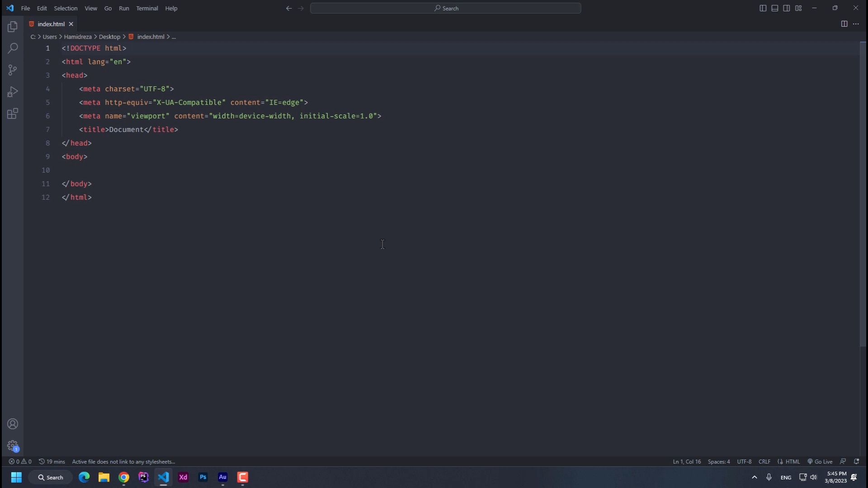Change the HTML language mode in status bar
Viewport: 868px width, 488px height.
[x=793, y=462]
